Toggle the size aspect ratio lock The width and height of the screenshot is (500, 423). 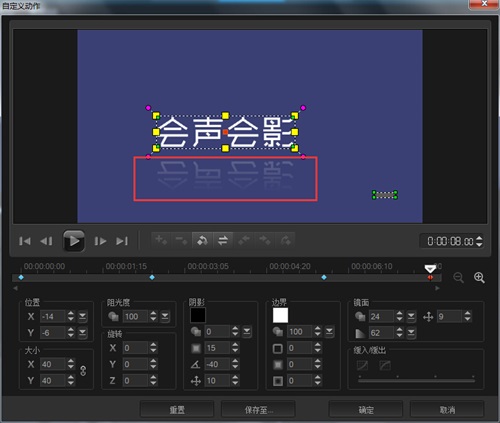[83, 371]
